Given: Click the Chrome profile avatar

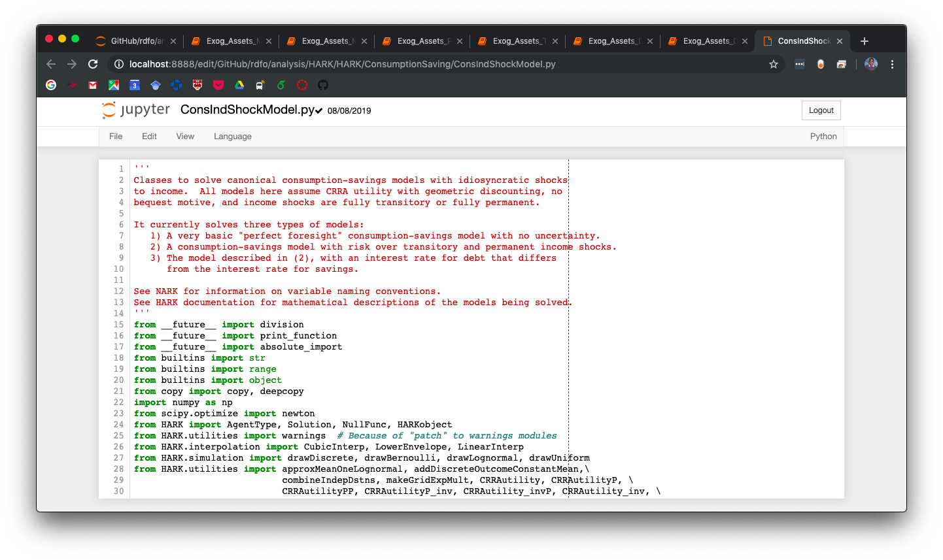Looking at the screenshot, I should [x=870, y=63].
